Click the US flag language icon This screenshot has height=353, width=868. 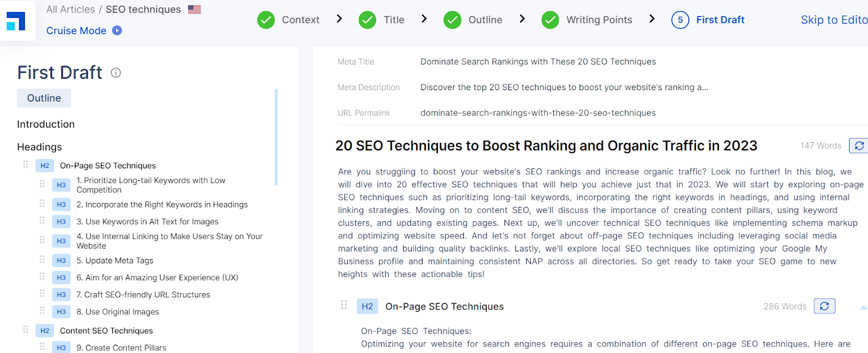pyautogui.click(x=194, y=9)
